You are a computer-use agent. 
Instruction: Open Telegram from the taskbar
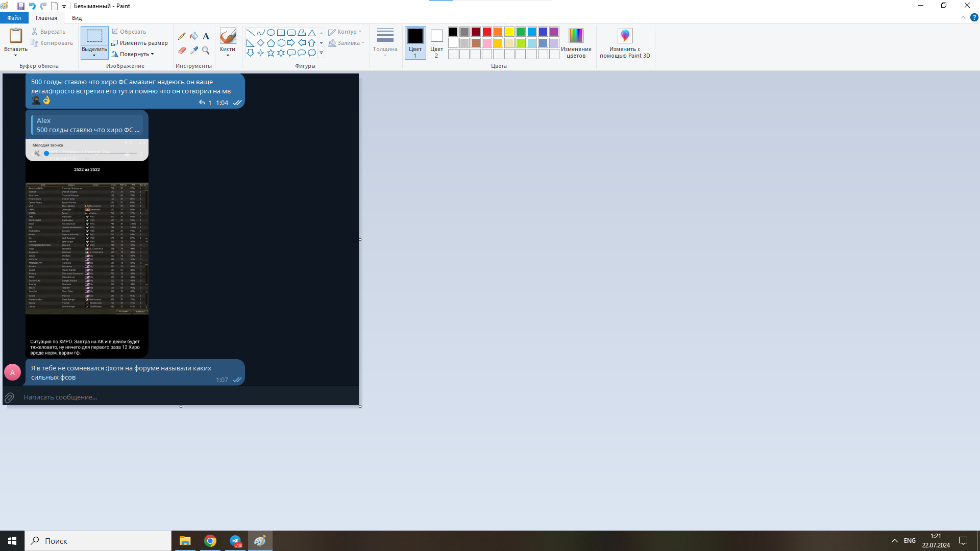tap(235, 541)
